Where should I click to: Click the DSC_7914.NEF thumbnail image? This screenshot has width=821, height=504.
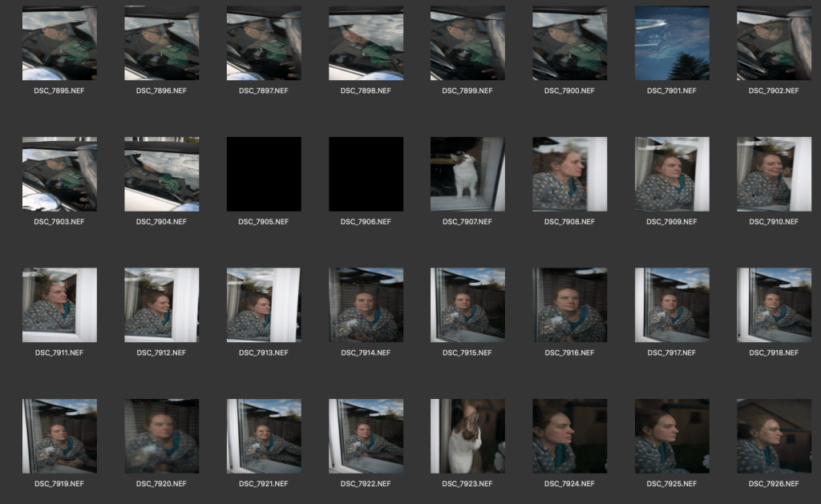tap(366, 305)
